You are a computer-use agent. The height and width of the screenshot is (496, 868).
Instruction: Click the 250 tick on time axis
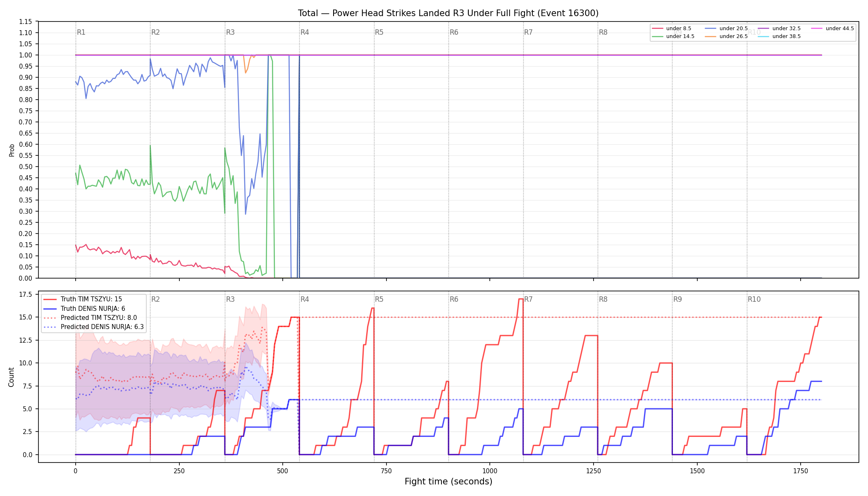(179, 471)
